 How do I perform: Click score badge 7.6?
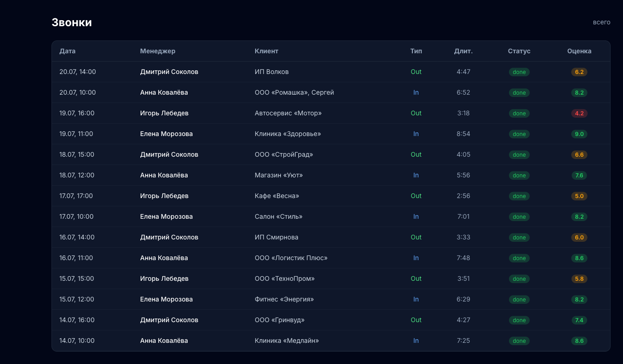pos(579,176)
